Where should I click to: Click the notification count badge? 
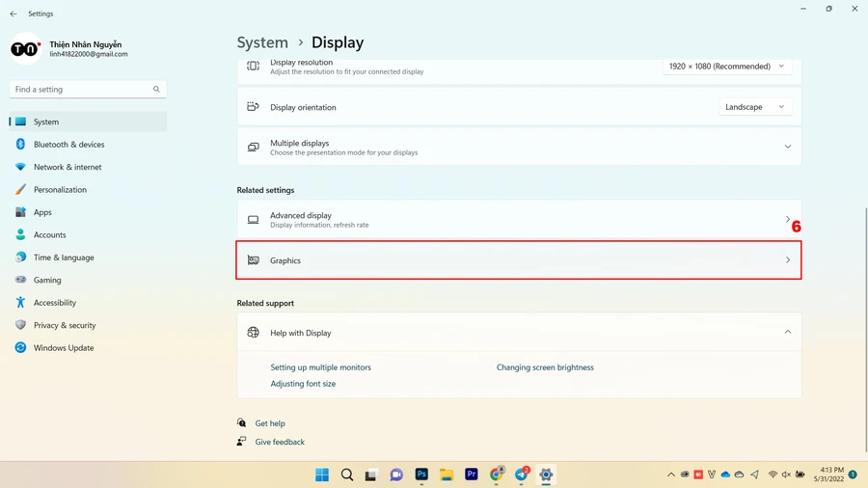pos(854,474)
